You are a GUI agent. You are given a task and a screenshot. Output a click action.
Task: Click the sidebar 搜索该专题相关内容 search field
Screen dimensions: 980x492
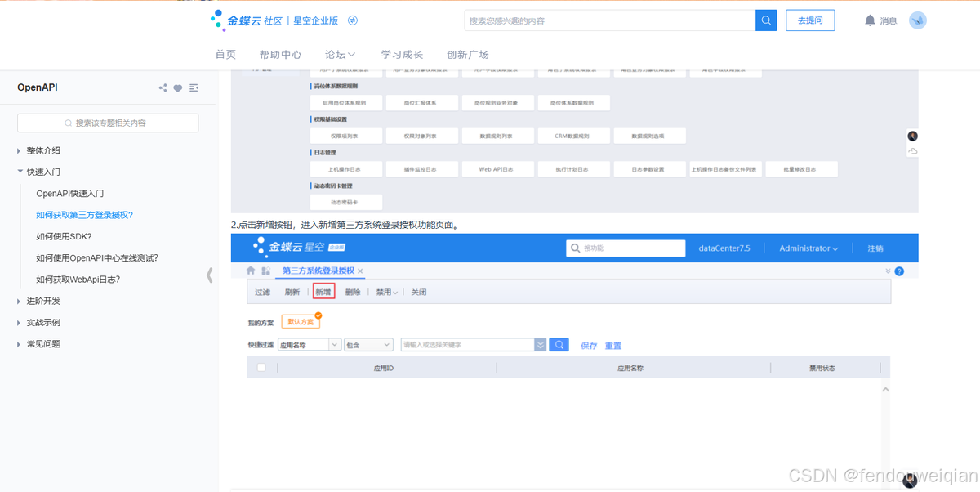(x=108, y=123)
